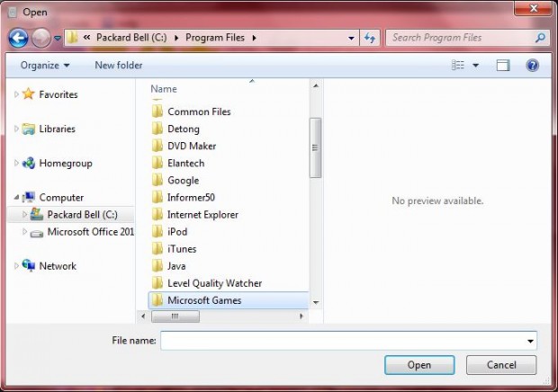Select the Detong folder
Image resolution: width=558 pixels, height=392 pixels.
click(x=184, y=129)
